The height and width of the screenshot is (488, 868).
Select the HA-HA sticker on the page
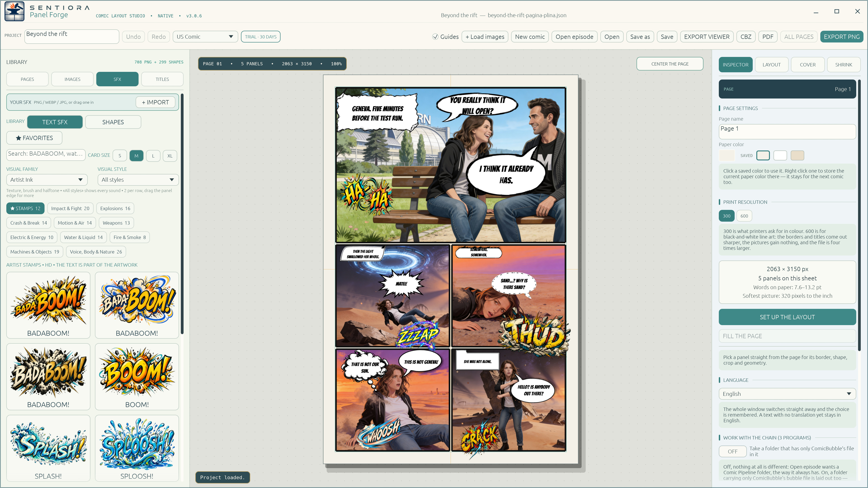[x=367, y=195]
